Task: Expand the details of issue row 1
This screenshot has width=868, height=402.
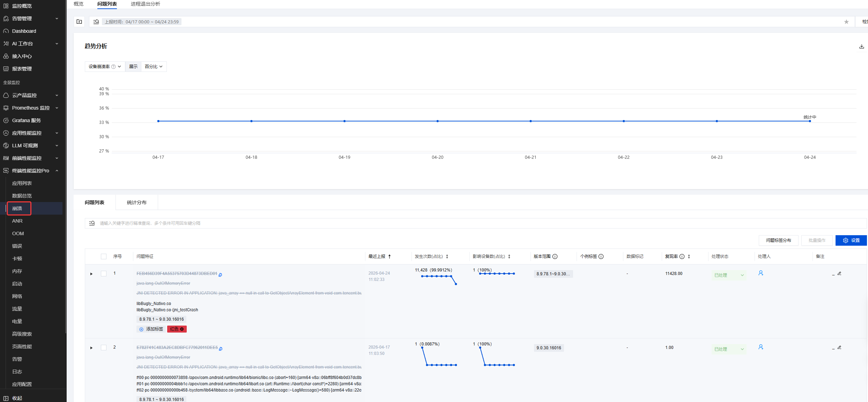Action: 91,274
